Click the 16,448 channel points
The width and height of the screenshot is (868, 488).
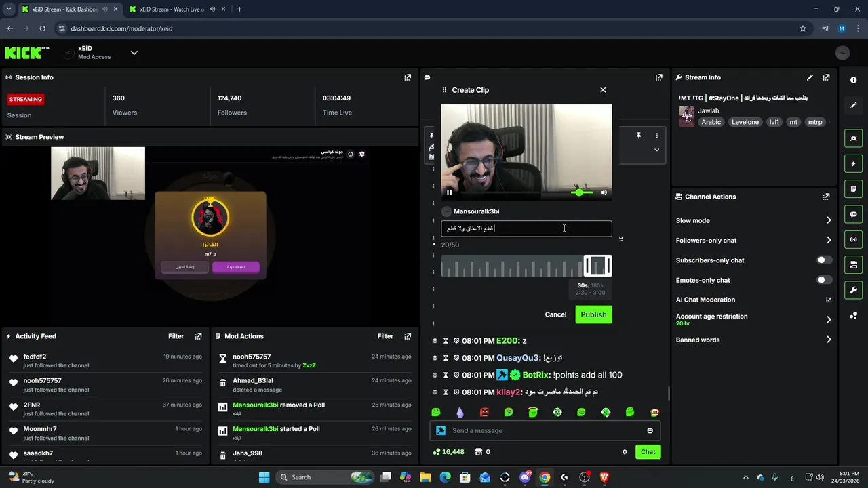(448, 452)
